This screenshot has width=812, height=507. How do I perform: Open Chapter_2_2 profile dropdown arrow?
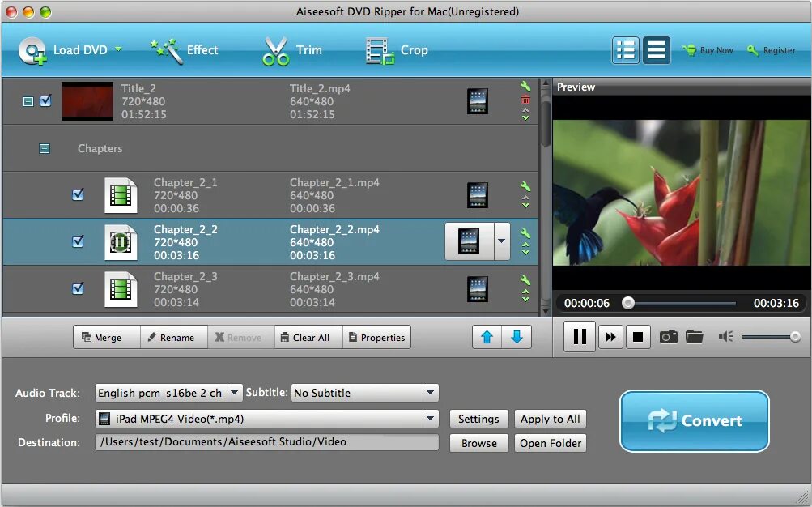(x=502, y=241)
